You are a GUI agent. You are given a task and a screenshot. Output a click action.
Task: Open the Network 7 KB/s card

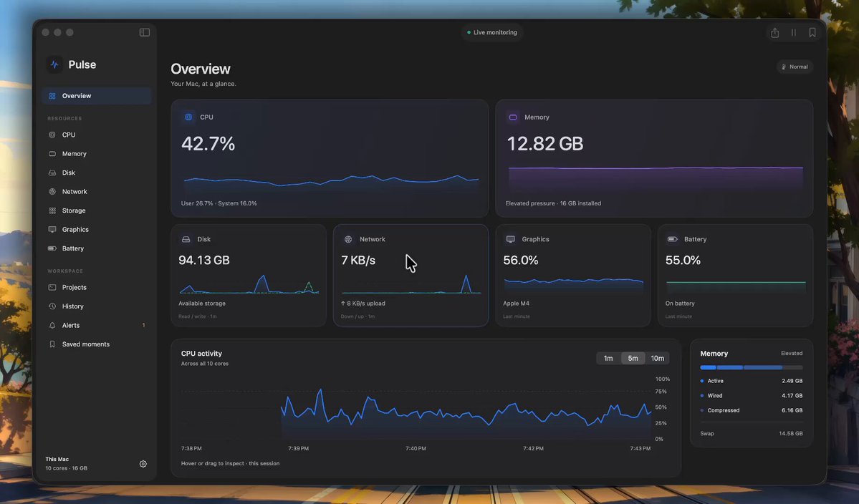(x=411, y=275)
